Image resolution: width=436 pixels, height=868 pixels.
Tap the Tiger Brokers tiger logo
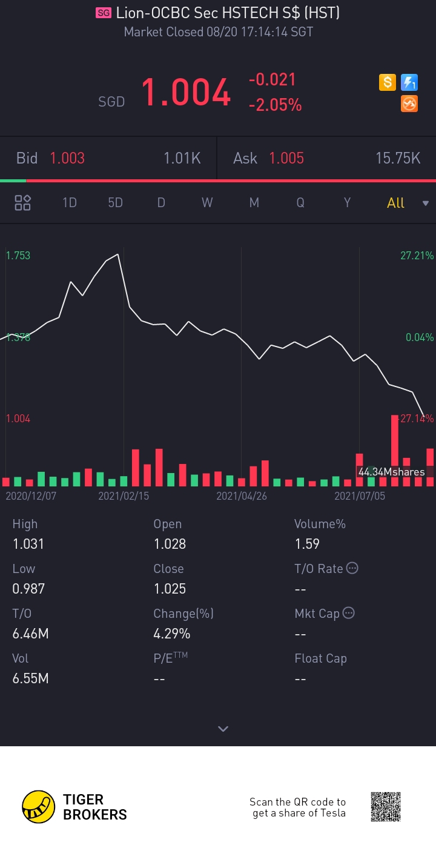(x=38, y=807)
